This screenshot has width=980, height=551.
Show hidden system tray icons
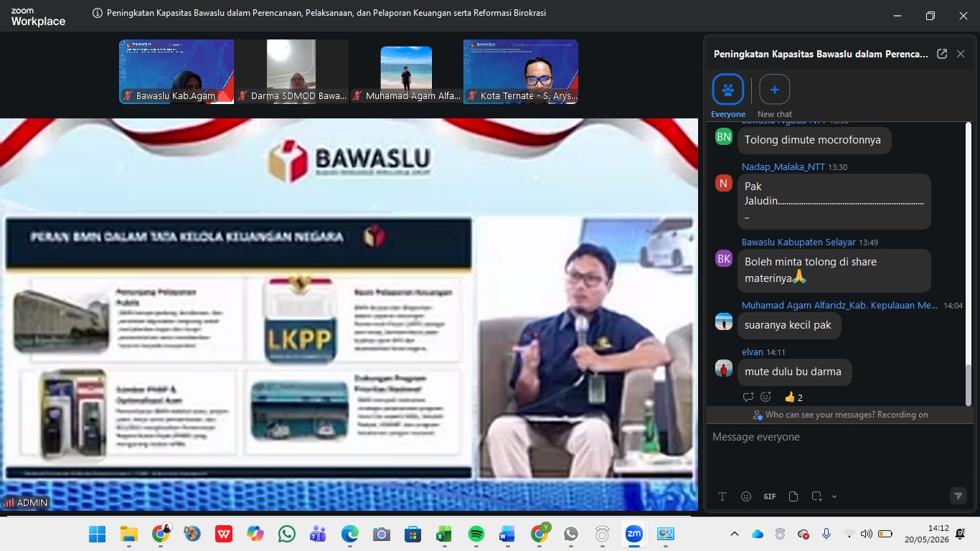[x=735, y=534]
